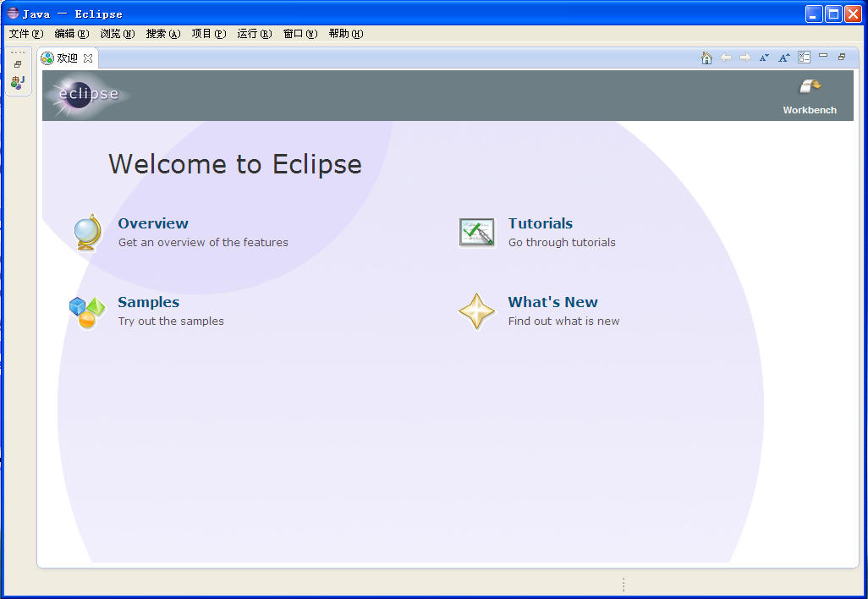Switch to the 欢迎 tab
The width and height of the screenshot is (868, 599).
(x=65, y=58)
